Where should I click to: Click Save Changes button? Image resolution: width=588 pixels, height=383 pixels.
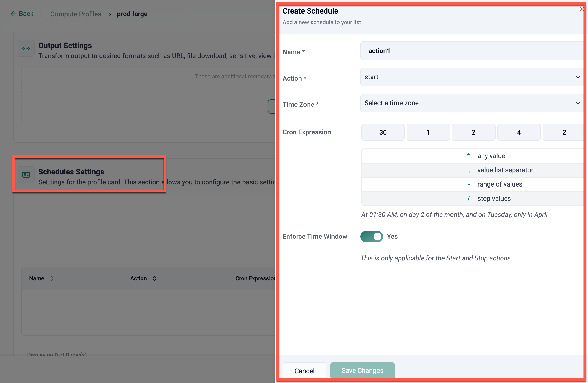click(362, 370)
